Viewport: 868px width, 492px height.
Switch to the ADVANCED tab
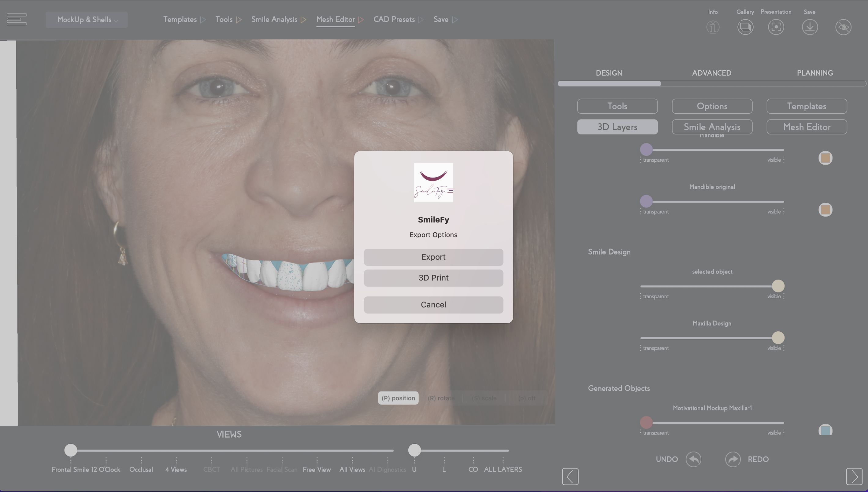pos(711,73)
